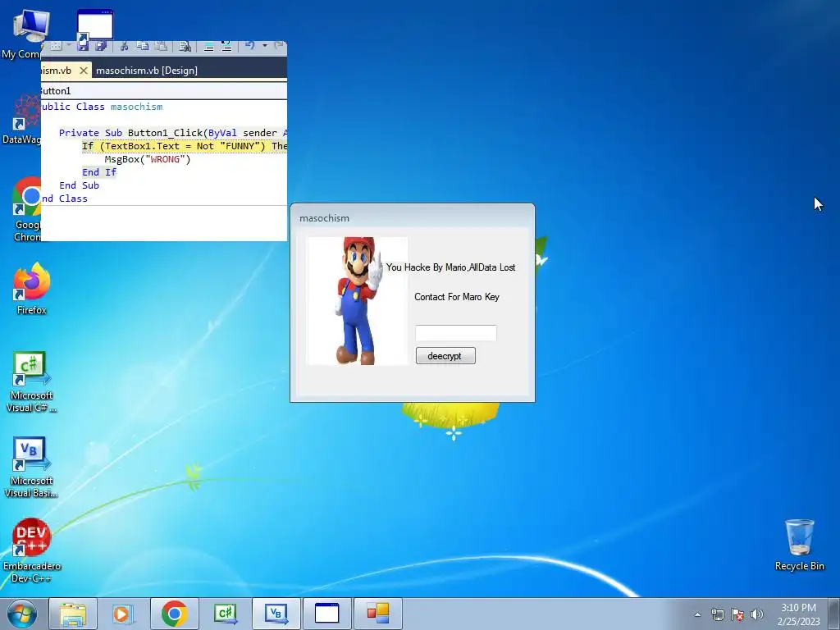This screenshot has height=630, width=840.
Task: Click the masochism window title bar
Action: pos(413,217)
